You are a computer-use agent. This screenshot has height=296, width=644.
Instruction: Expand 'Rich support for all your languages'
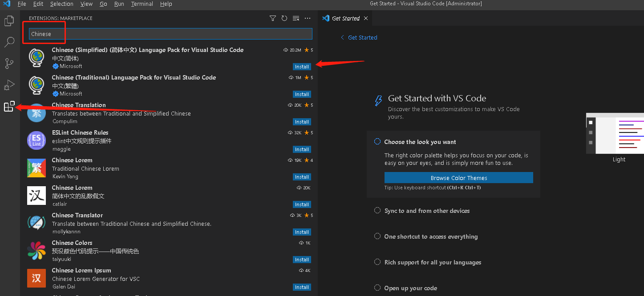click(x=433, y=262)
